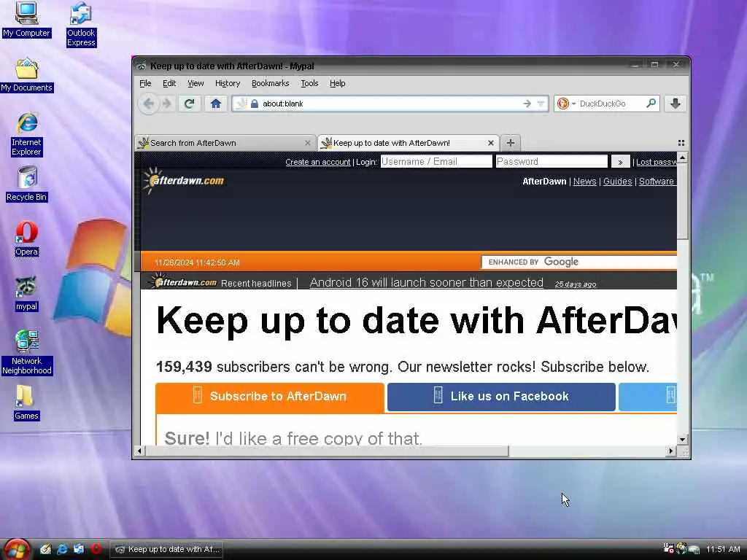This screenshot has width=747, height=560.
Task: Click the Forward navigation arrow
Action: pos(167,104)
